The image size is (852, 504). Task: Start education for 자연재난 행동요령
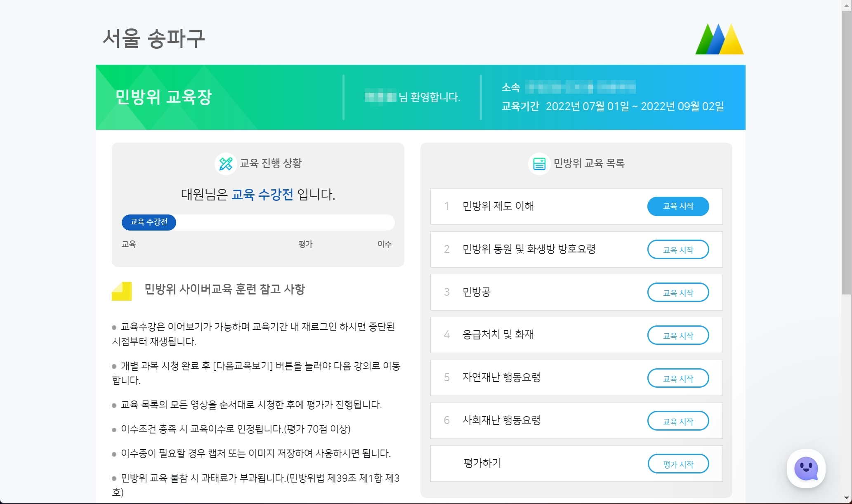tap(678, 378)
